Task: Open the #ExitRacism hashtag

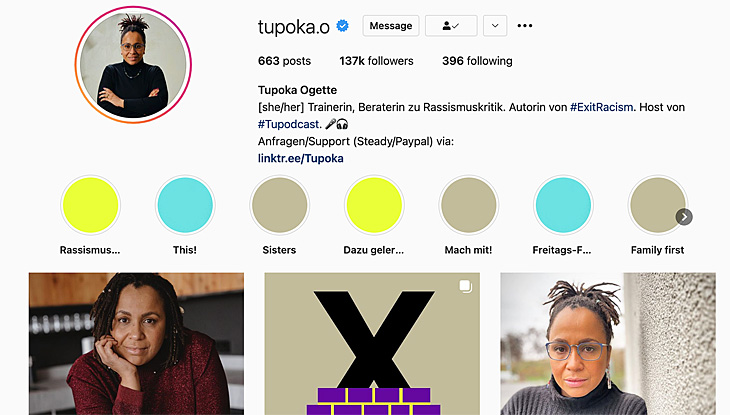Action: click(601, 107)
